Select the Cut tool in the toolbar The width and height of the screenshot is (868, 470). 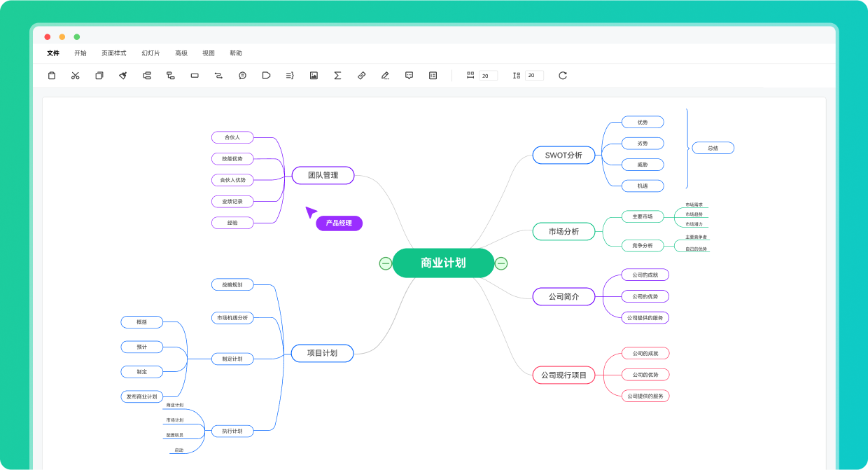[75, 75]
